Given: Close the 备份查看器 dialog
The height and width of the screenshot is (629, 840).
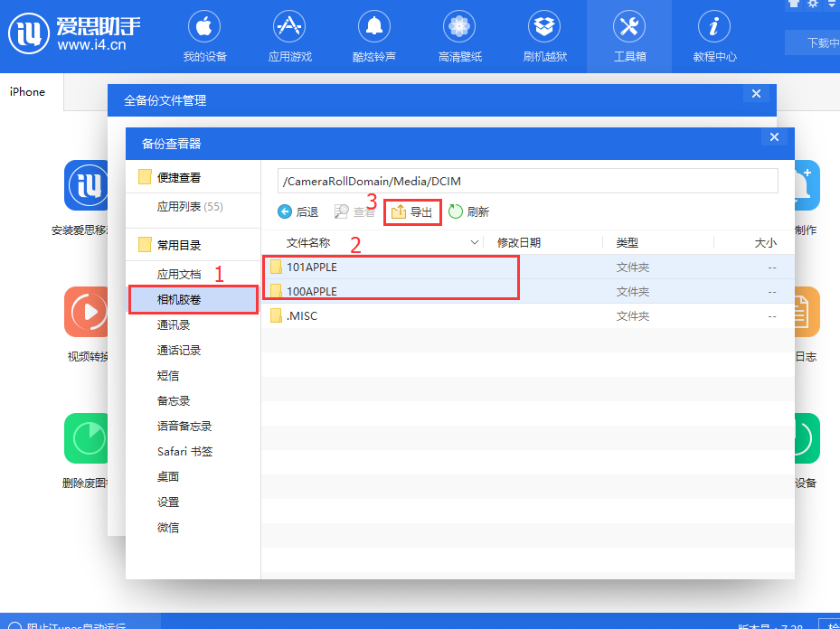Looking at the screenshot, I should pos(774,137).
